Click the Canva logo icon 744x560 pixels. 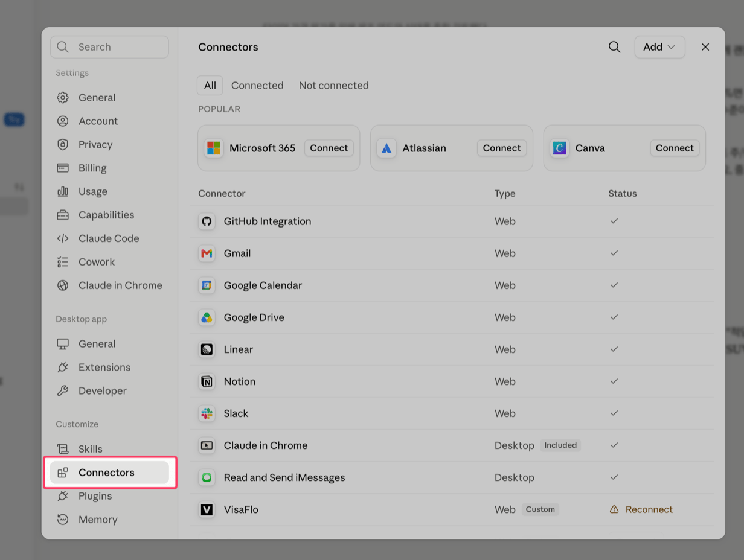[560, 148]
